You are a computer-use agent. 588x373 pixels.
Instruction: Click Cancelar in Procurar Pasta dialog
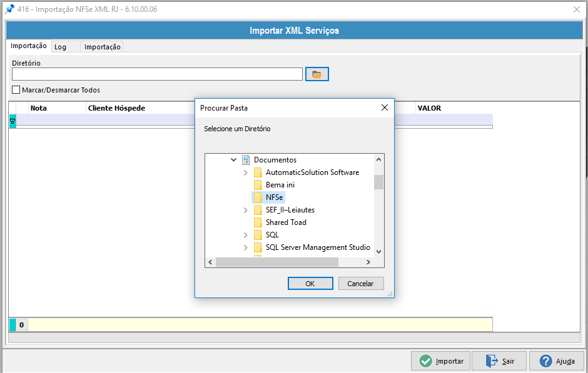pyautogui.click(x=361, y=284)
